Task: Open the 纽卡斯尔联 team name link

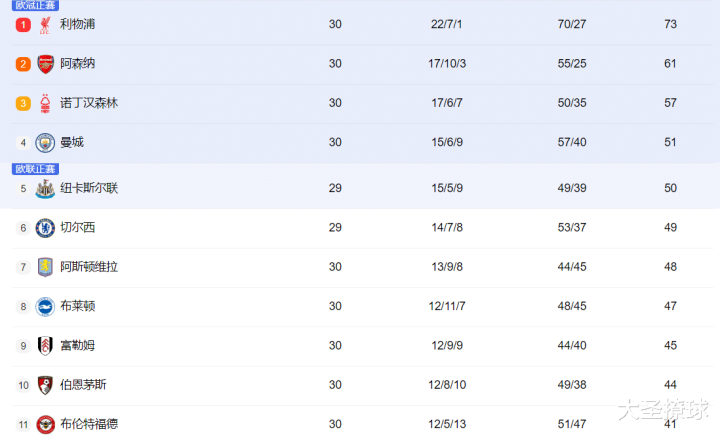Action: point(89,188)
